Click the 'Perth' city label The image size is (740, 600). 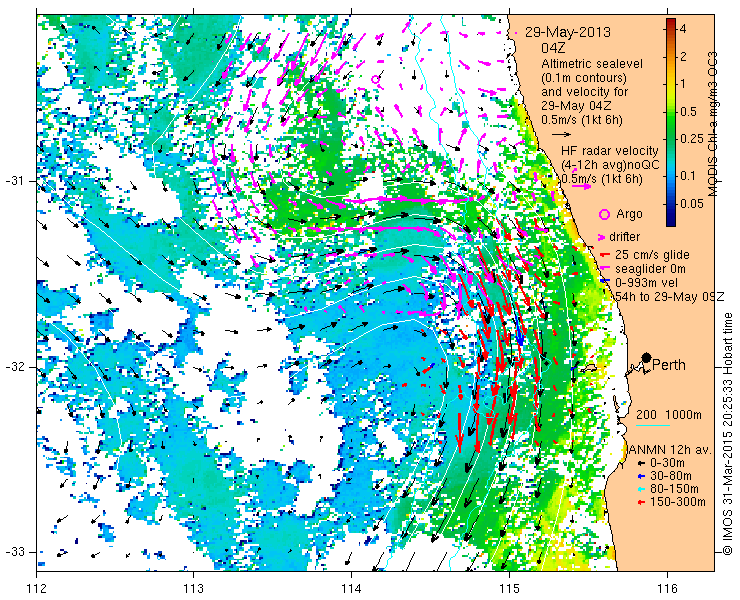[669, 365]
